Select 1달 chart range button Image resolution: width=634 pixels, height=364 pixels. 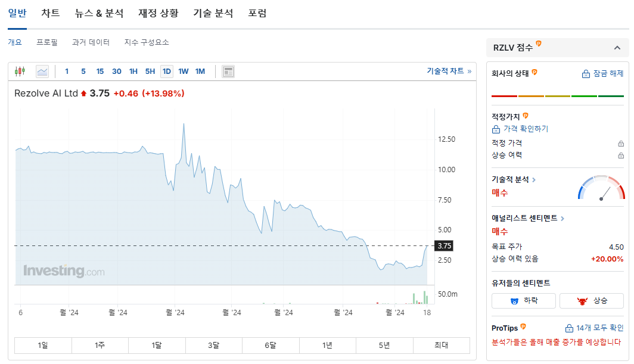pos(157,346)
